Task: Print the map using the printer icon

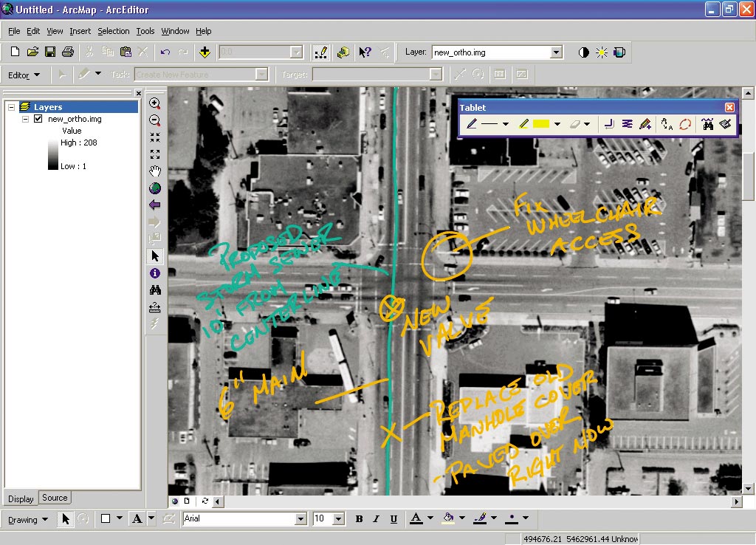Action: pos(68,52)
